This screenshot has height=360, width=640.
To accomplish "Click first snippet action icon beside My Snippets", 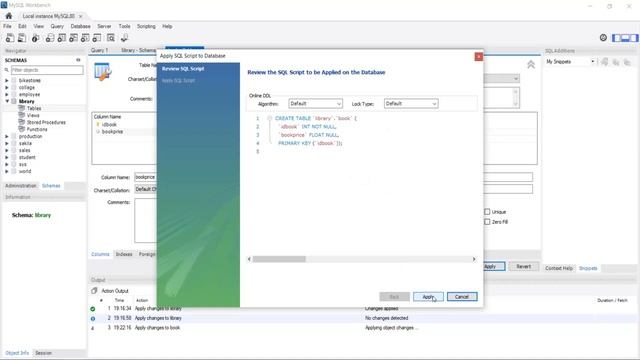I will pyautogui.click(x=605, y=62).
